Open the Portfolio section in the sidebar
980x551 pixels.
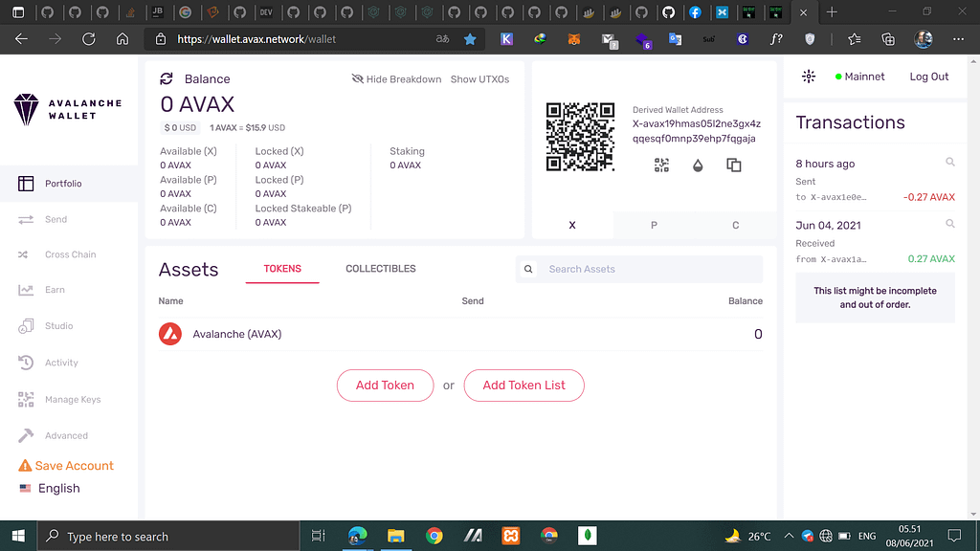click(x=69, y=184)
